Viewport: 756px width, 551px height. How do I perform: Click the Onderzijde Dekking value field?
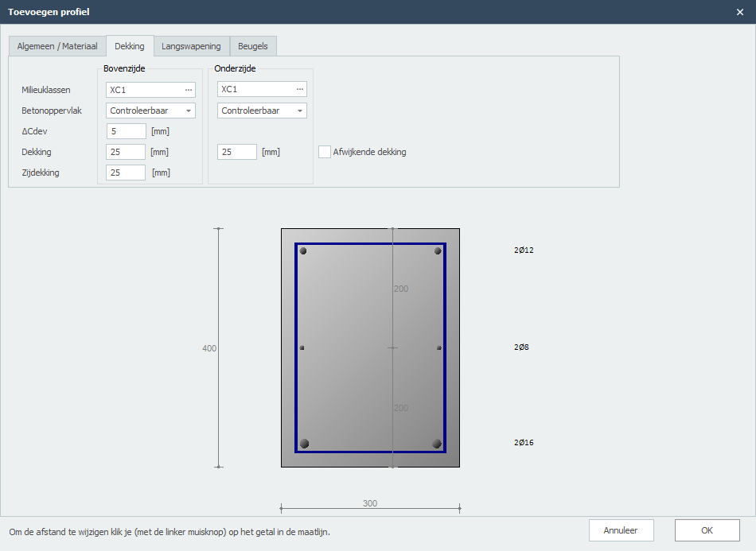pos(236,152)
